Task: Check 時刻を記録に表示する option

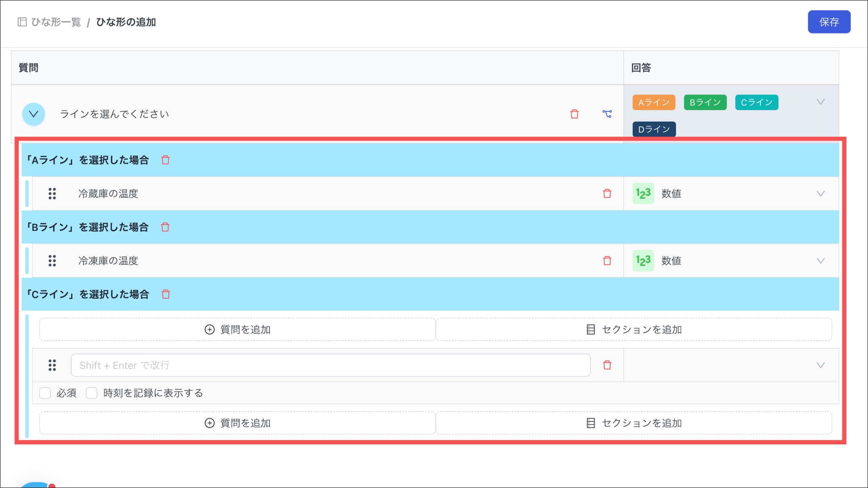Action: point(92,393)
